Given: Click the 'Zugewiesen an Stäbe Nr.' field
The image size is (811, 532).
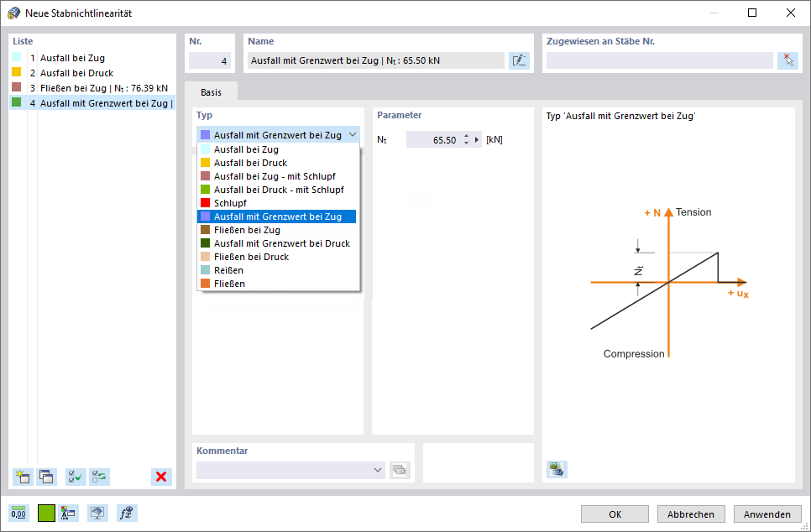Looking at the screenshot, I should (x=661, y=60).
